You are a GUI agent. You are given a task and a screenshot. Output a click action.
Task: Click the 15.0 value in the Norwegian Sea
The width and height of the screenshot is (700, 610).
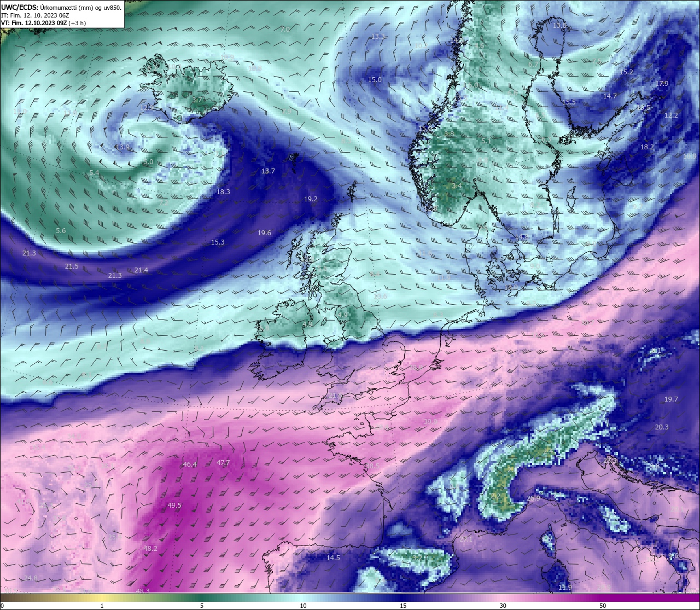coord(375,80)
